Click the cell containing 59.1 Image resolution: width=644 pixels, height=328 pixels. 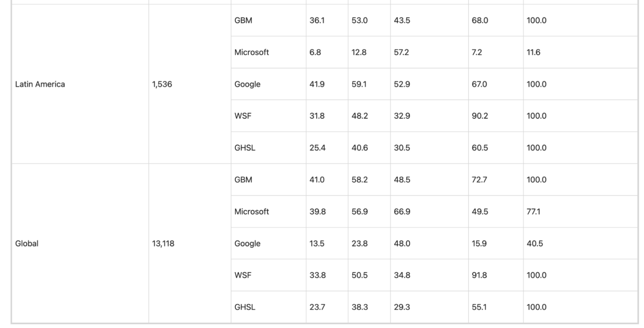click(359, 84)
